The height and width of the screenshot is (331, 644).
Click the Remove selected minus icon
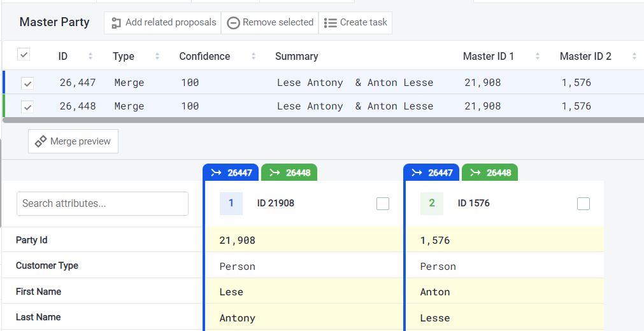tap(233, 23)
